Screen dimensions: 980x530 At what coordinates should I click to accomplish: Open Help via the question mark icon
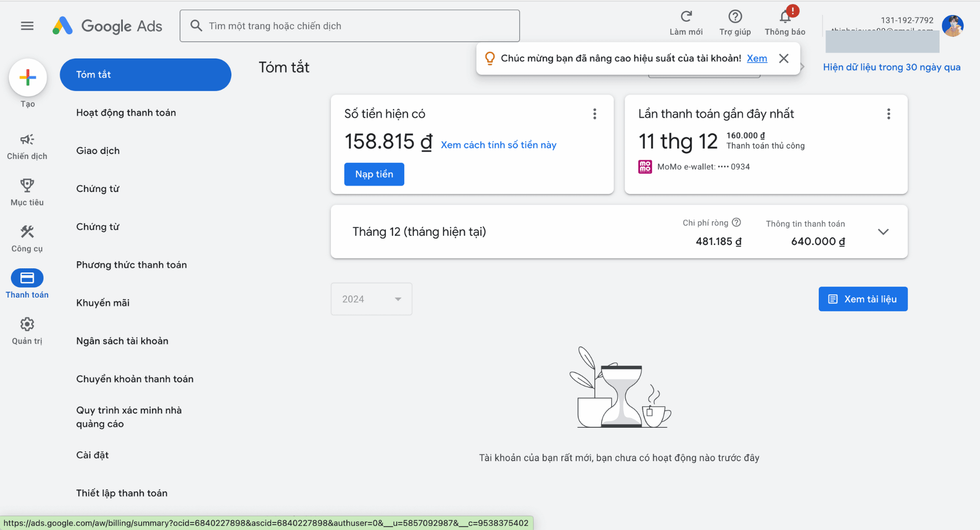tap(735, 17)
